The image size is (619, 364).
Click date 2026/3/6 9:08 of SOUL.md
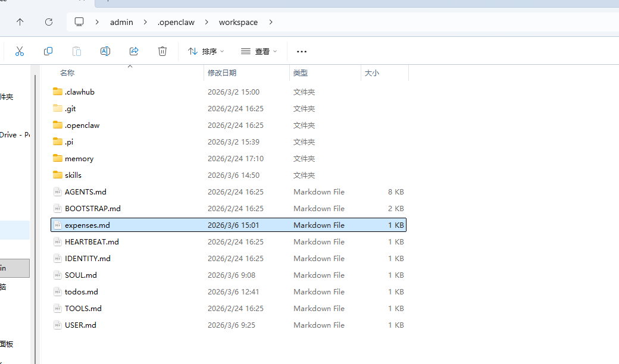pyautogui.click(x=232, y=275)
